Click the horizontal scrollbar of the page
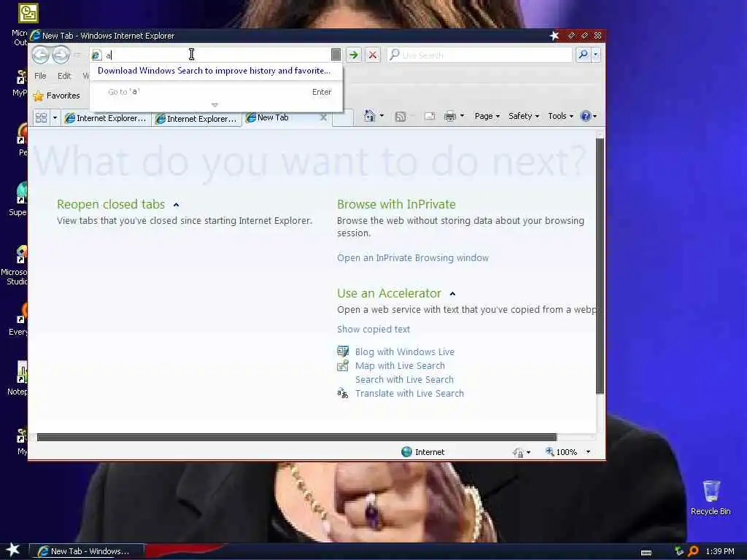 tap(296, 437)
